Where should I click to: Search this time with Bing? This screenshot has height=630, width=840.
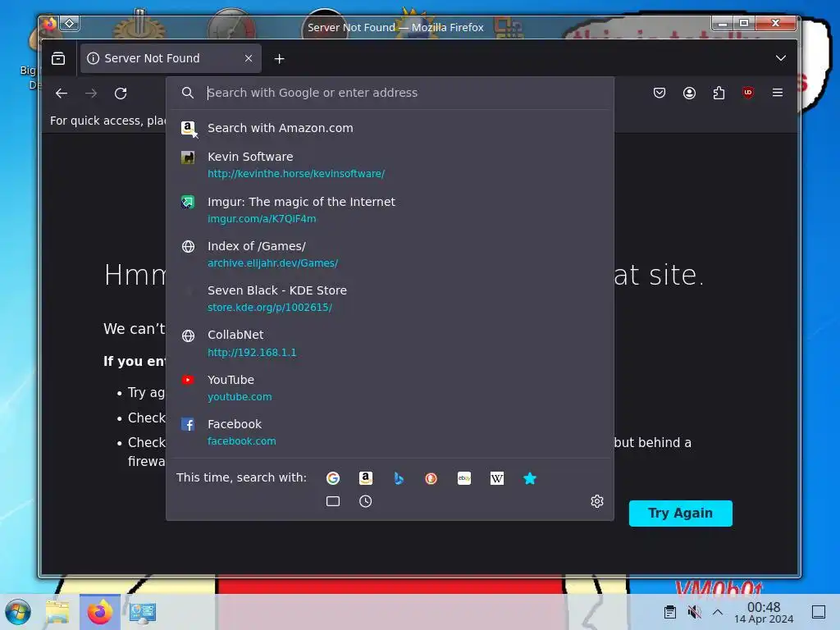pos(399,478)
